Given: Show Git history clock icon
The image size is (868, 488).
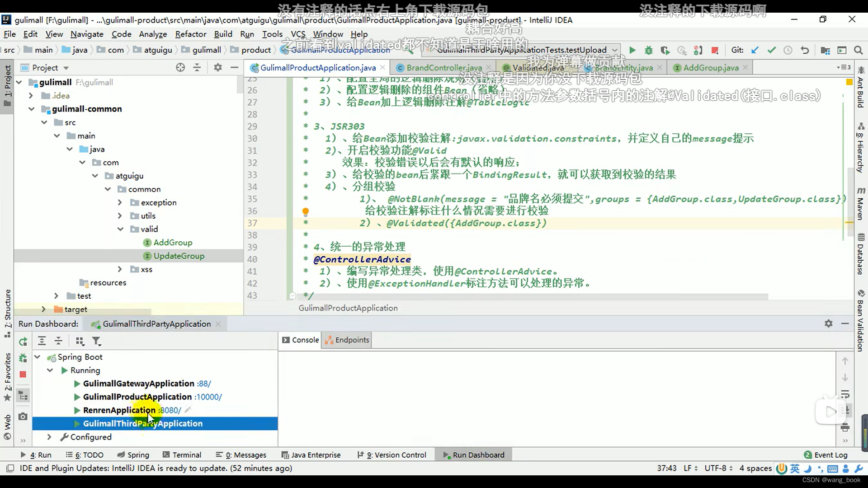Looking at the screenshot, I should [x=788, y=50].
